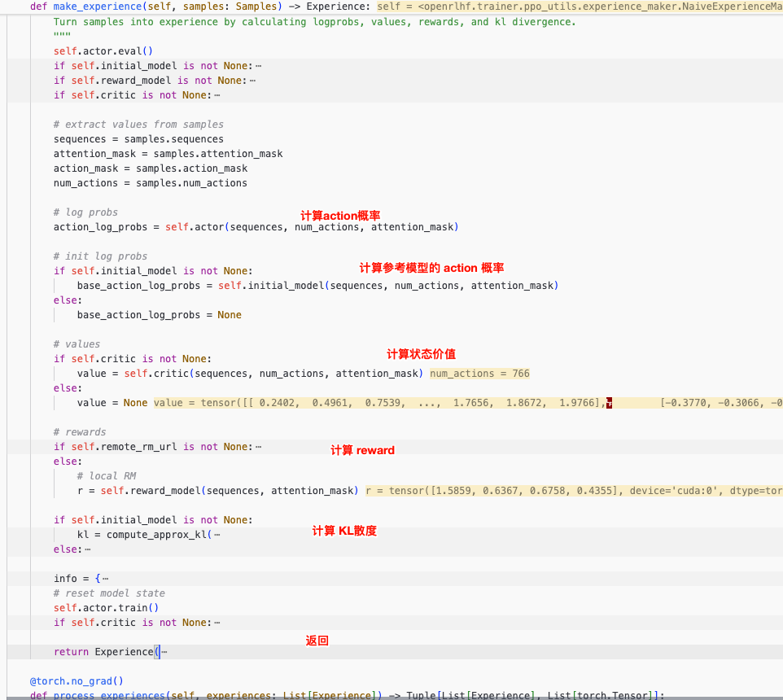Expand folded reward_model None check block
Viewport: 783px width, 700px height.
(252, 80)
